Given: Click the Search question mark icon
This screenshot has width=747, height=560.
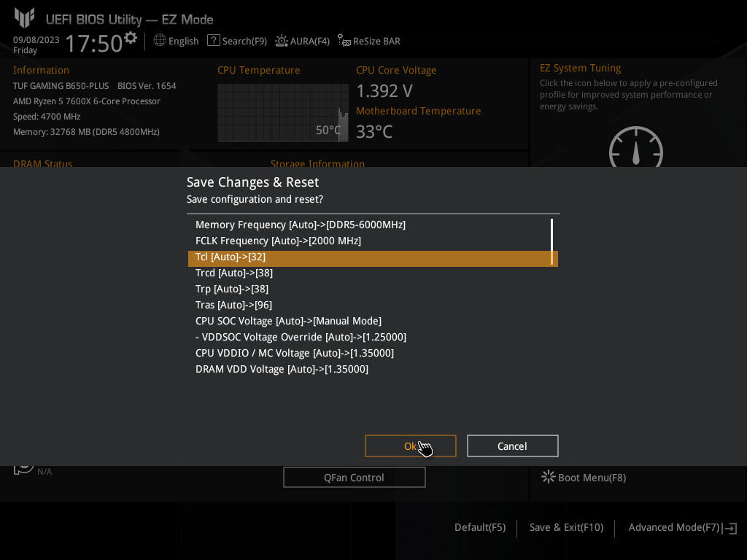Looking at the screenshot, I should point(214,41).
